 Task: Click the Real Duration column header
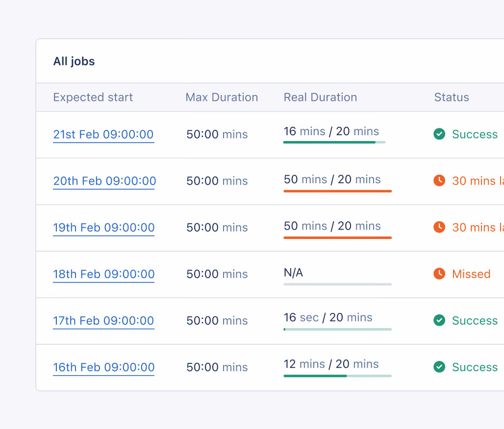(320, 97)
